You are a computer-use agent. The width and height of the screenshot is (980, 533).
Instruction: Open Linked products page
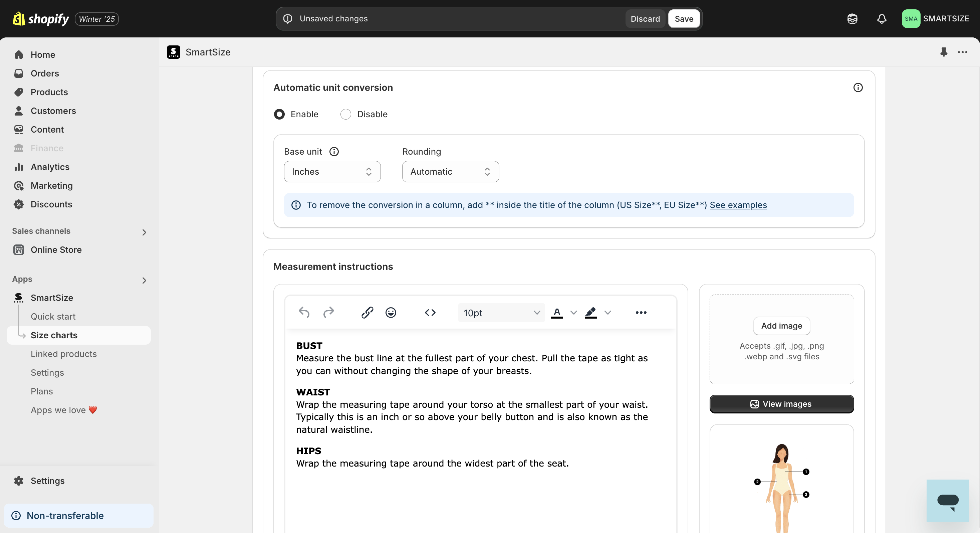pyautogui.click(x=63, y=354)
